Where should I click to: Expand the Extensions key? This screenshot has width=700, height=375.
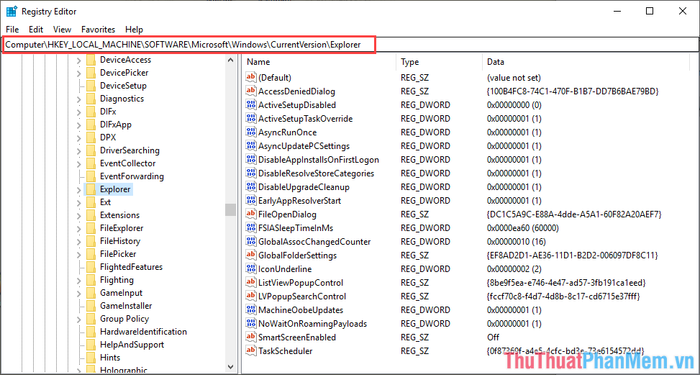click(79, 216)
